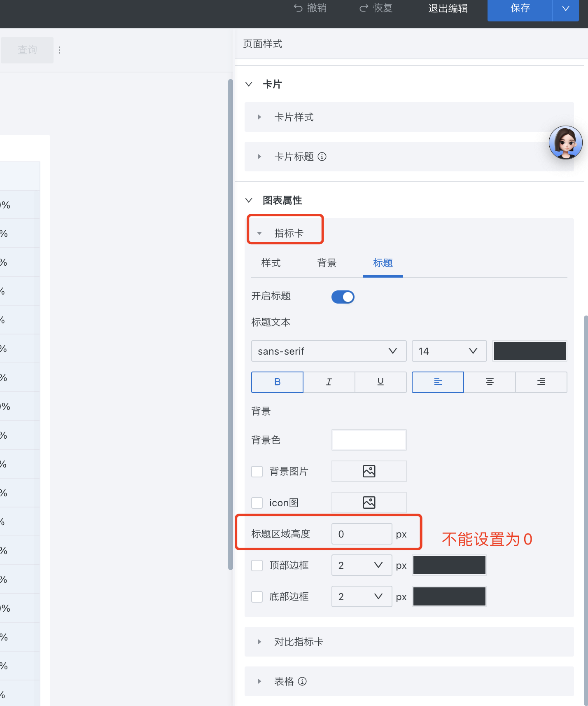Click the 退出编辑 button
Image resolution: width=588 pixels, height=706 pixels.
tap(448, 9)
